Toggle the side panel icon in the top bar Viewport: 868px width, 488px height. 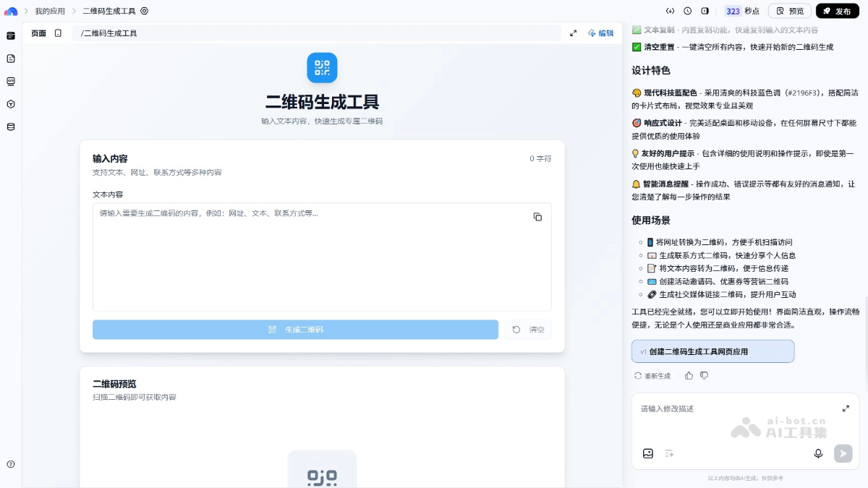click(x=705, y=11)
